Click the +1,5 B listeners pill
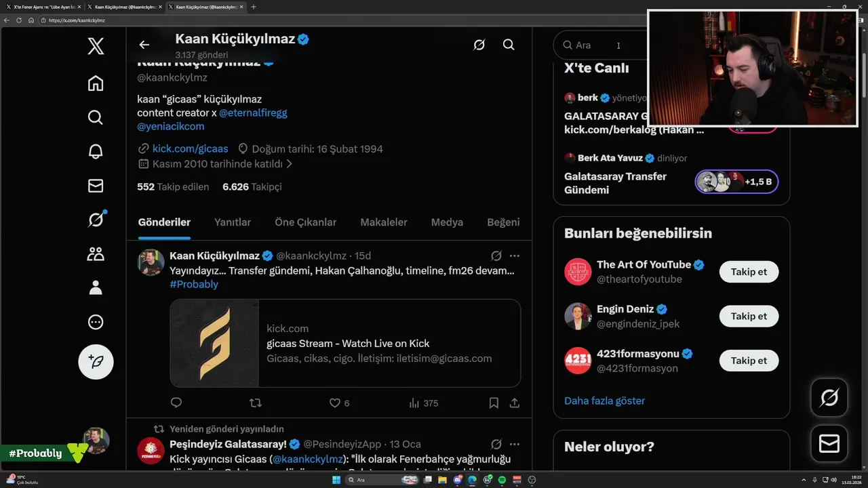Screen dimensions: 868x488 pyautogui.click(x=737, y=182)
